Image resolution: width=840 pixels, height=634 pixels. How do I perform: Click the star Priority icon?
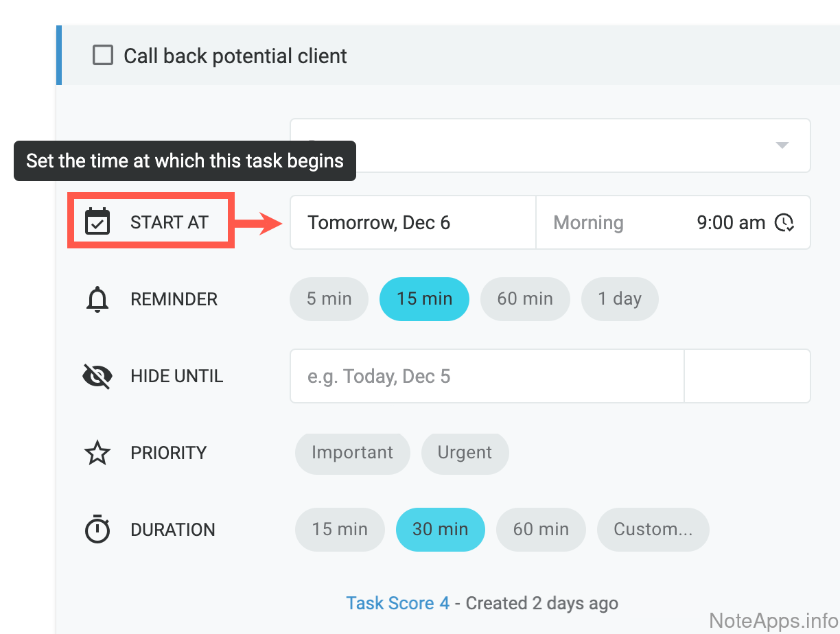[x=97, y=453]
